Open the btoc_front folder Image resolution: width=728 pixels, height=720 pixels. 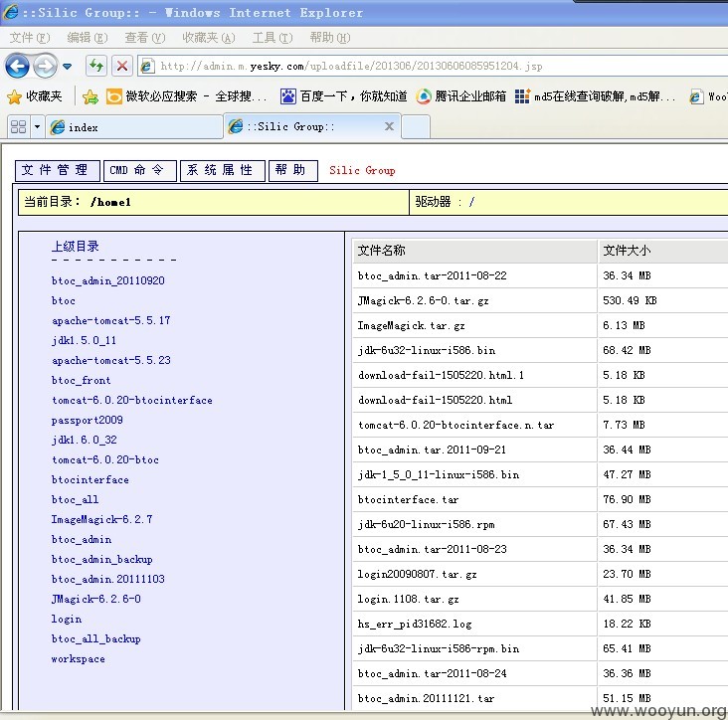[82, 380]
